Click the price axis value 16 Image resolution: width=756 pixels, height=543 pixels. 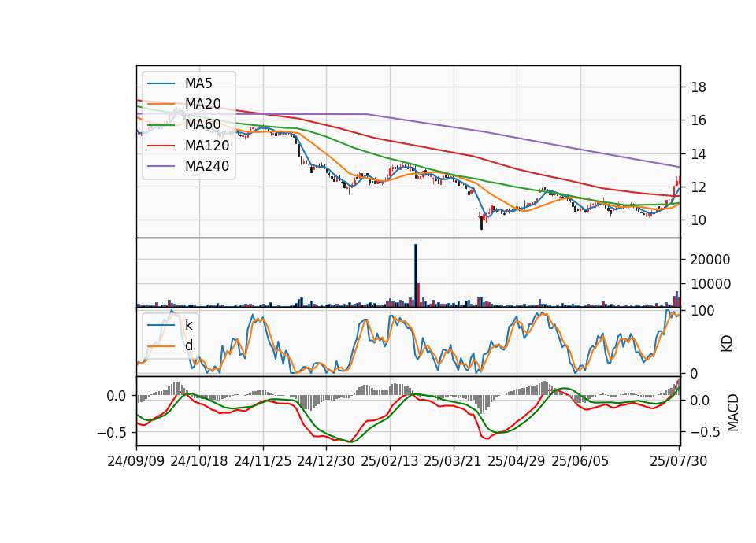pos(699,120)
